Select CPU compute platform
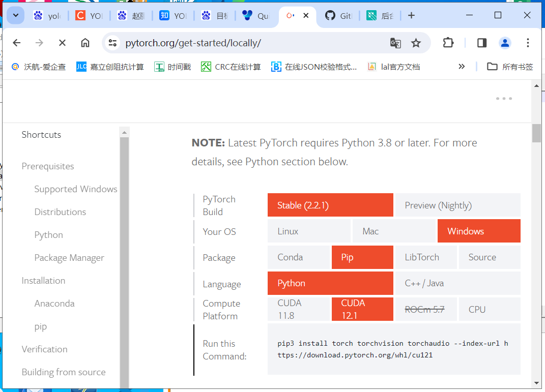 (490, 309)
